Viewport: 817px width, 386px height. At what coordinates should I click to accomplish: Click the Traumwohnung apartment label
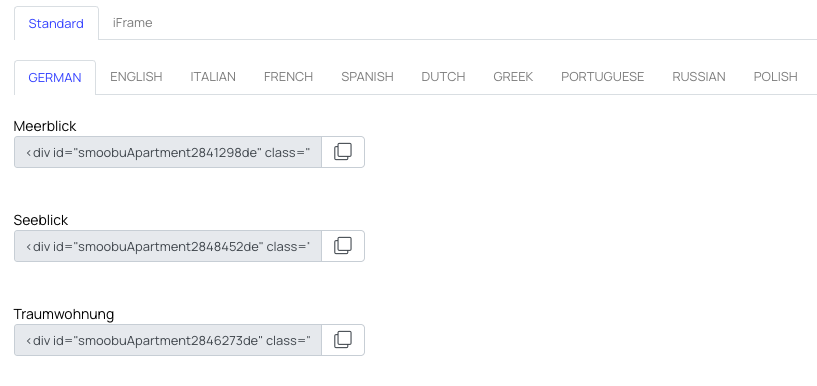click(64, 314)
